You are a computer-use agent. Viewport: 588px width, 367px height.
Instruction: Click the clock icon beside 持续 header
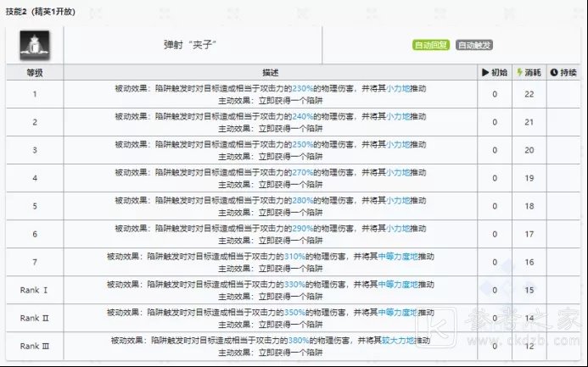tap(554, 72)
